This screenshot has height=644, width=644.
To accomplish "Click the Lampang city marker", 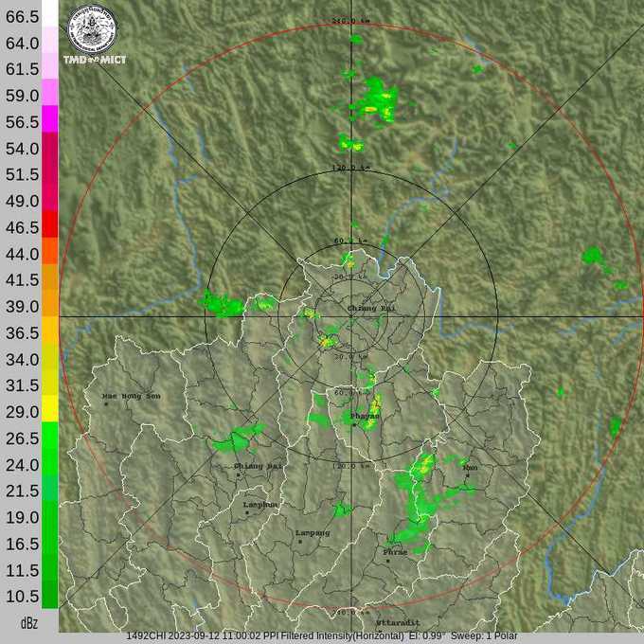I will pyautogui.click(x=299, y=541).
